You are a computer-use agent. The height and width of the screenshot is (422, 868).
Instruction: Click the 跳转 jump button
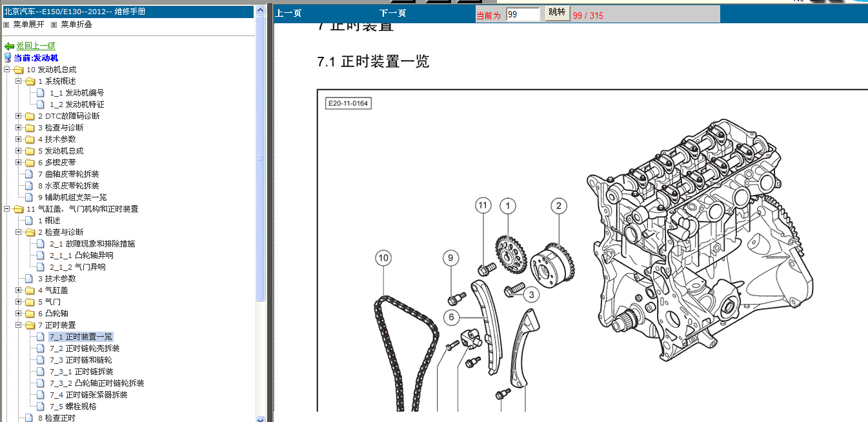point(557,13)
